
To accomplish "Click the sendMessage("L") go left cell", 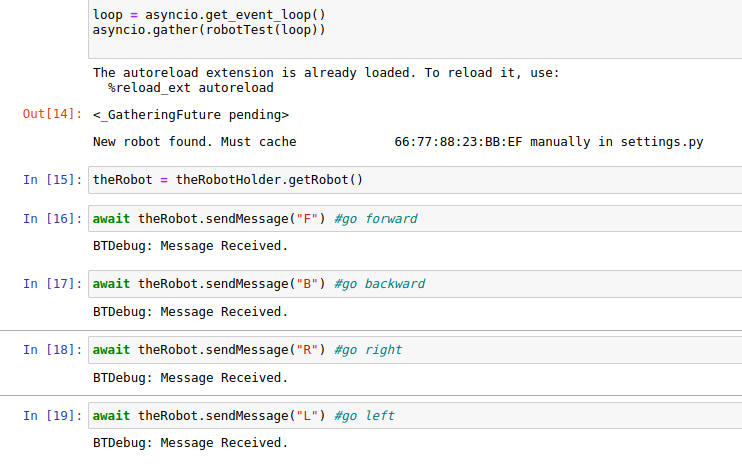I will pos(415,415).
